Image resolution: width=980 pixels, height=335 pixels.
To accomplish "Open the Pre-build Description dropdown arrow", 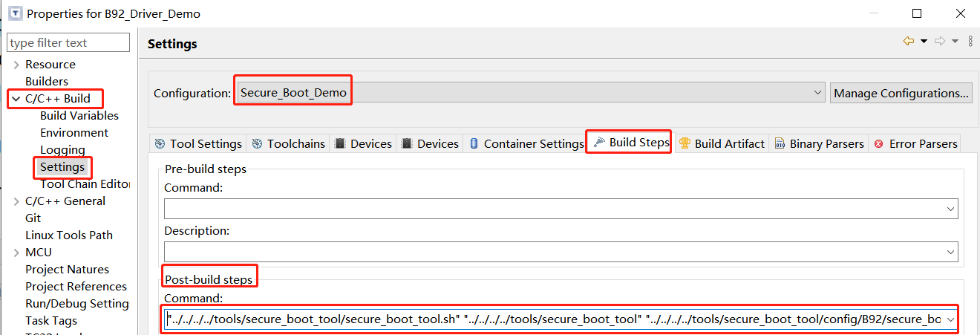I will [950, 253].
